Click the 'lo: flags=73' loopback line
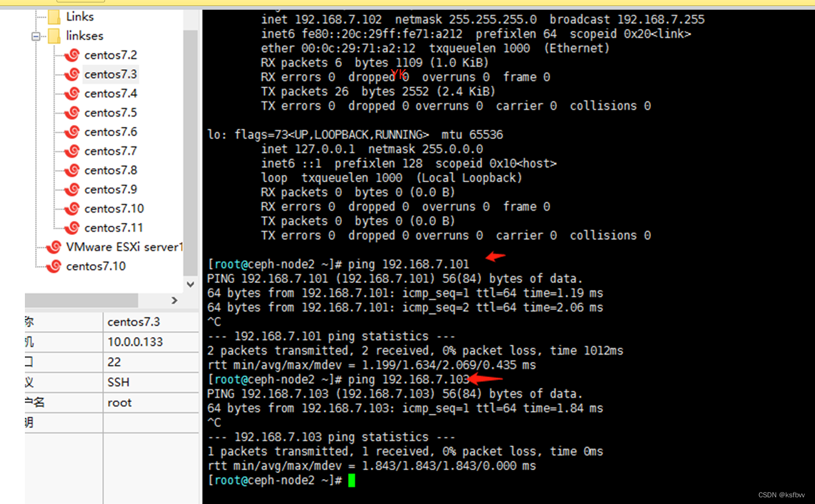Image resolution: width=815 pixels, height=504 pixels. click(355, 135)
